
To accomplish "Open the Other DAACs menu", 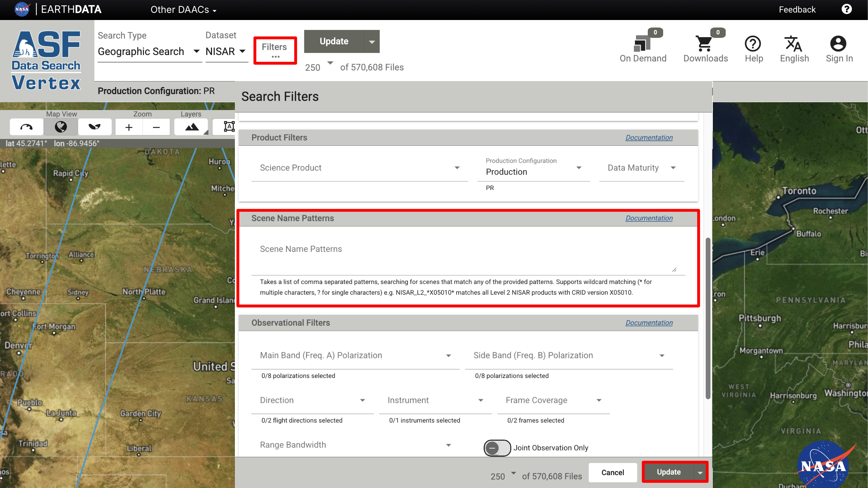I will tap(183, 10).
